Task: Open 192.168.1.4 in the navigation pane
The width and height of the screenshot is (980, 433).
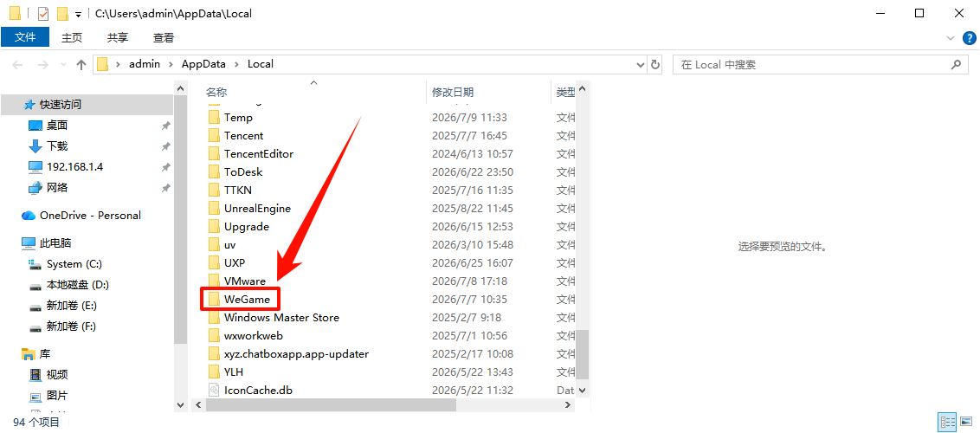Action: tap(74, 167)
